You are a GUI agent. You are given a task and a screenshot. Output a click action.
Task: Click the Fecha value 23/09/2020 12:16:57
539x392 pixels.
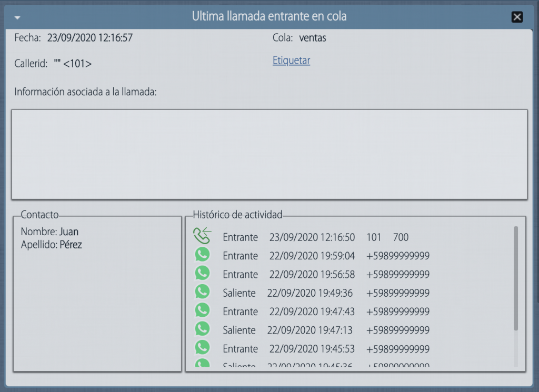[x=89, y=38]
